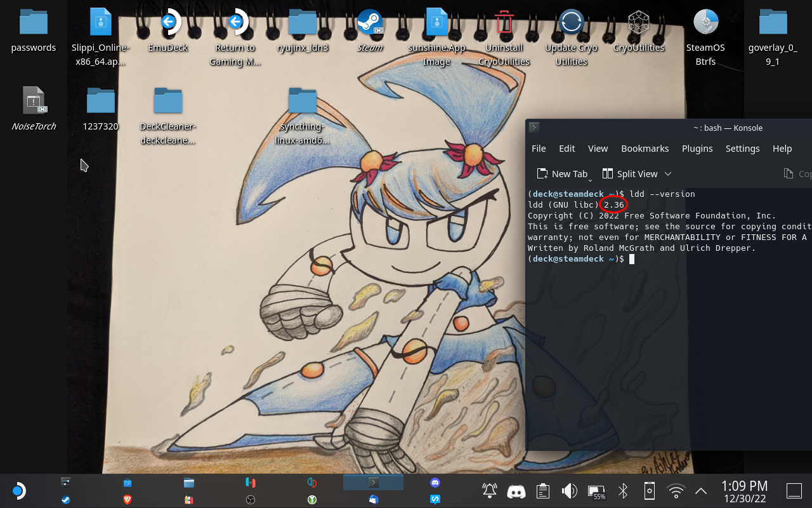Open Discover store from the taskbar

click(x=127, y=483)
